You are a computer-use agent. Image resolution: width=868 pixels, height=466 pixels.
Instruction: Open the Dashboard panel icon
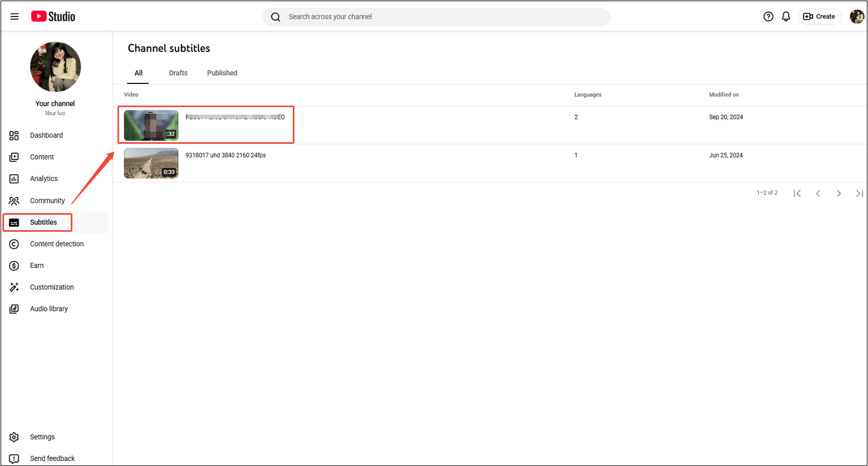click(x=14, y=135)
